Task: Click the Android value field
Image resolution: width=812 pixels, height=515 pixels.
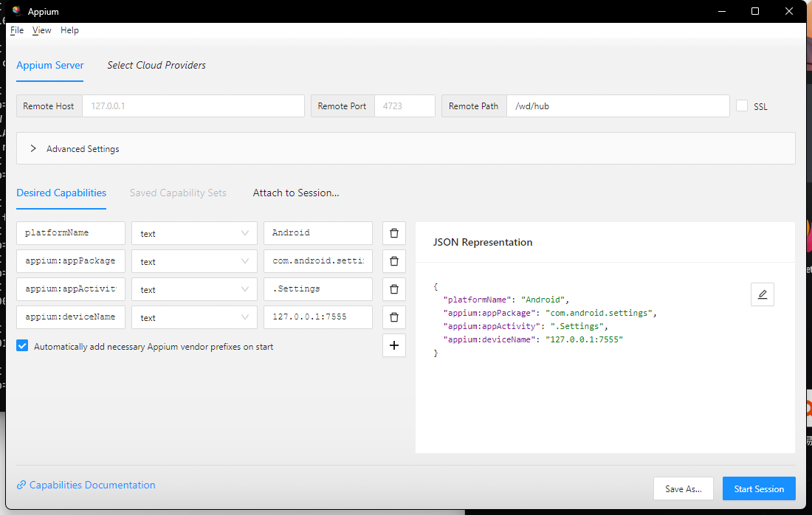Action: pyautogui.click(x=318, y=233)
